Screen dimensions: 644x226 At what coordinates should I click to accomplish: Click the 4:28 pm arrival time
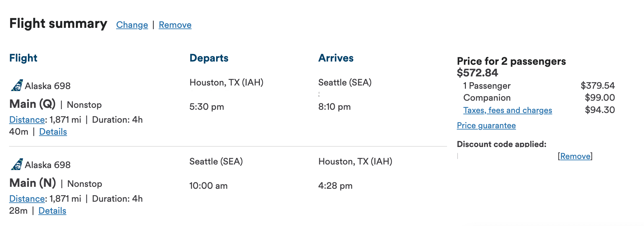[335, 186]
